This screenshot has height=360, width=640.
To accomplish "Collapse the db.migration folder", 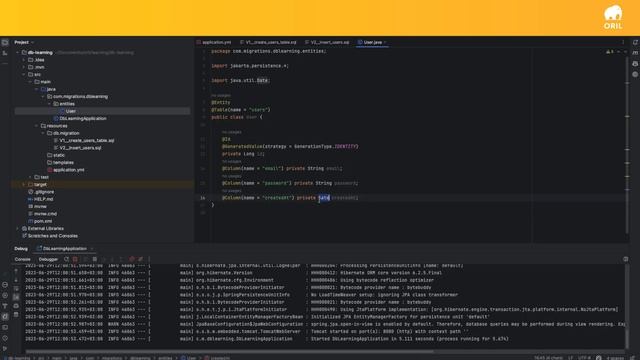I will pos(43,133).
